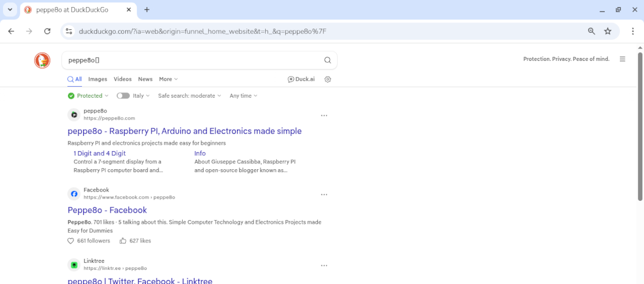The image size is (644, 284).
Task: Click the facebook.com › peppe8o URL
Action: tap(129, 197)
